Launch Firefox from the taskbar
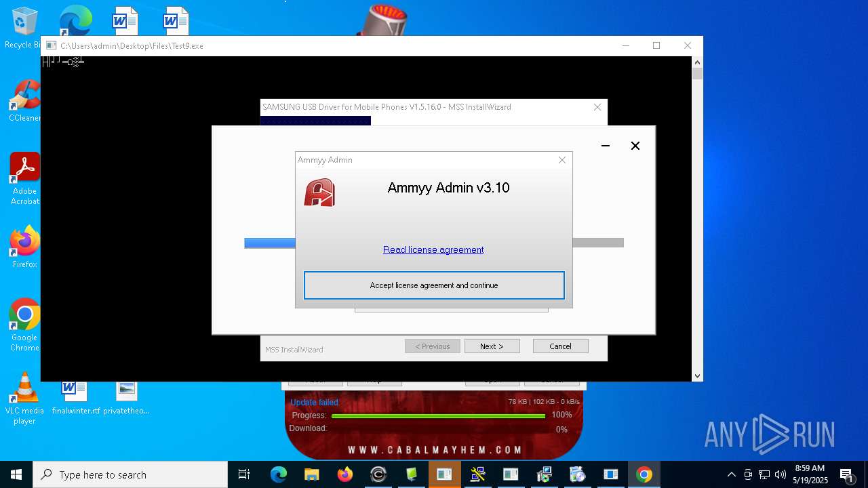Viewport: 868px width, 488px height. point(345,474)
